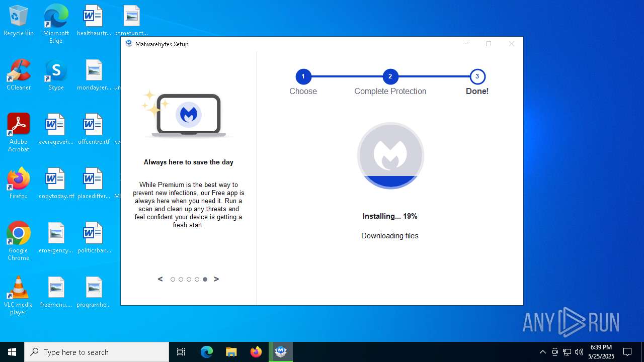Select the freemenu... image file icon
The width and height of the screenshot is (644, 362).
tap(56, 293)
